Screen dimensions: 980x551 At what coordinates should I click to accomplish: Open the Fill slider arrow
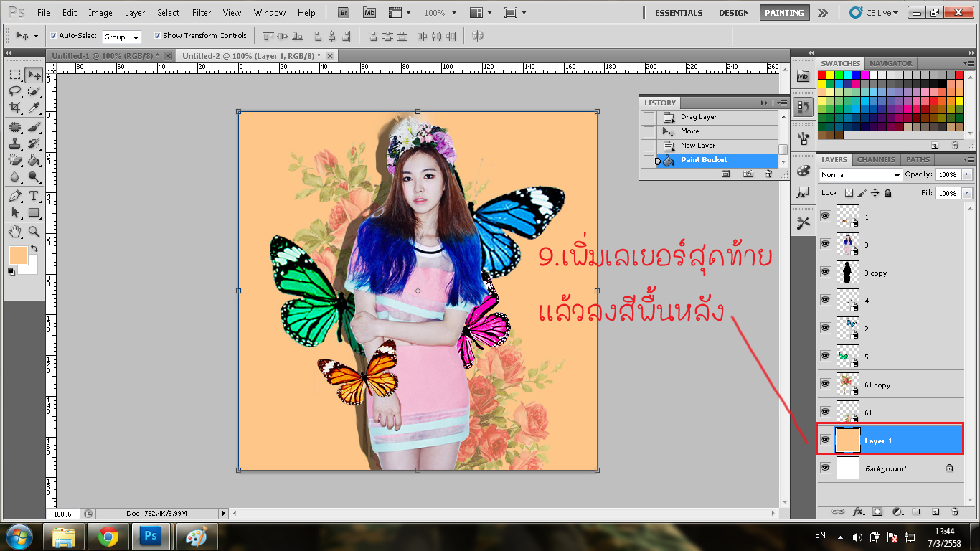(x=966, y=193)
